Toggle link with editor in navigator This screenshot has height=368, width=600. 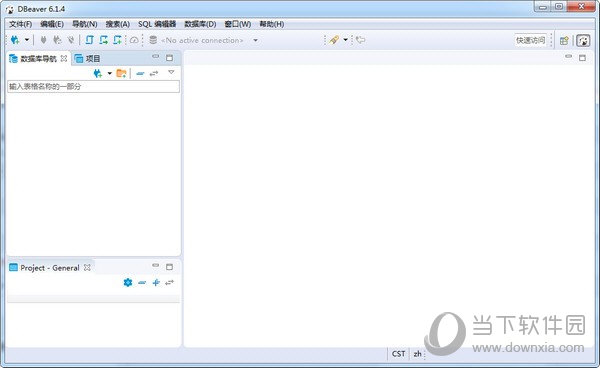[x=154, y=73]
